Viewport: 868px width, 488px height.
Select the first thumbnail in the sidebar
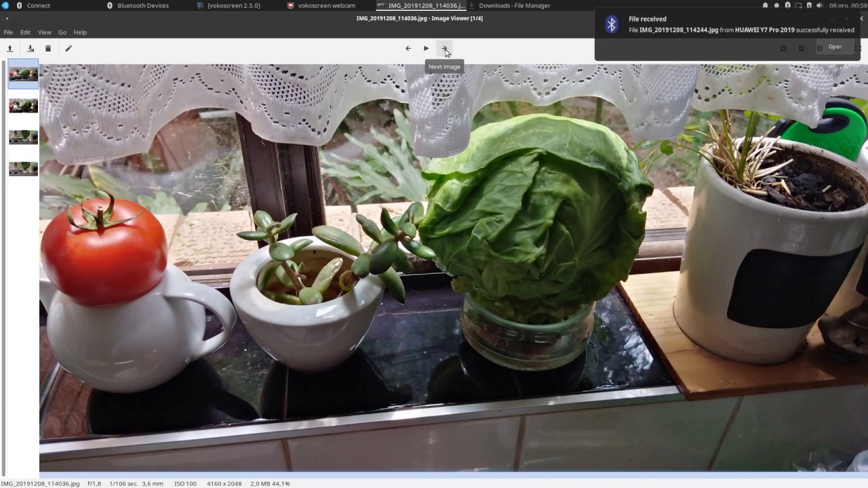click(23, 74)
